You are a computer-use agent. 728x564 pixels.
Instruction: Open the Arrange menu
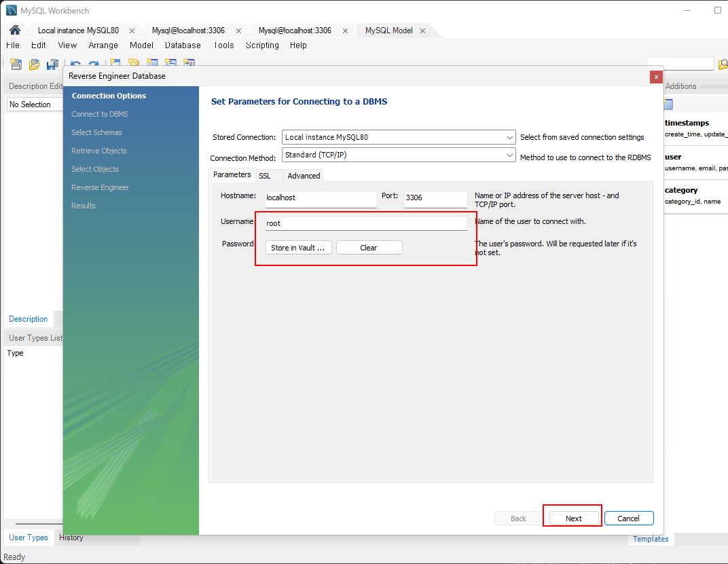coord(103,45)
